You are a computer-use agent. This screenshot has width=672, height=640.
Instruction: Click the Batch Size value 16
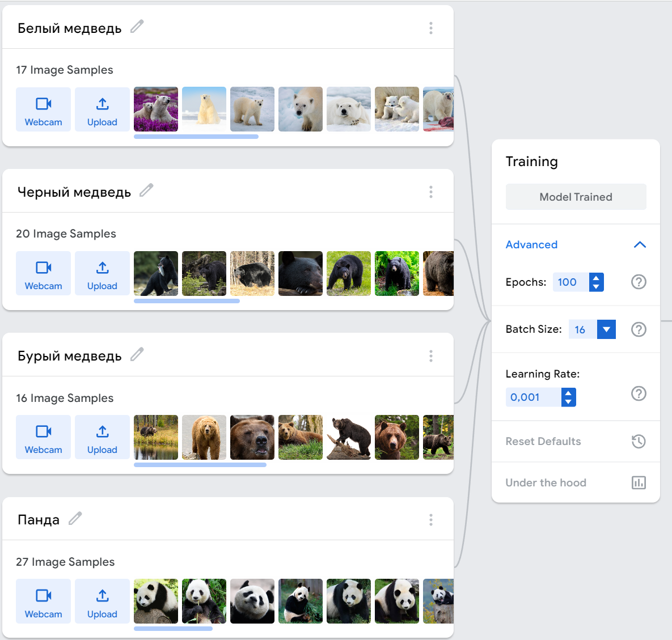pos(582,329)
